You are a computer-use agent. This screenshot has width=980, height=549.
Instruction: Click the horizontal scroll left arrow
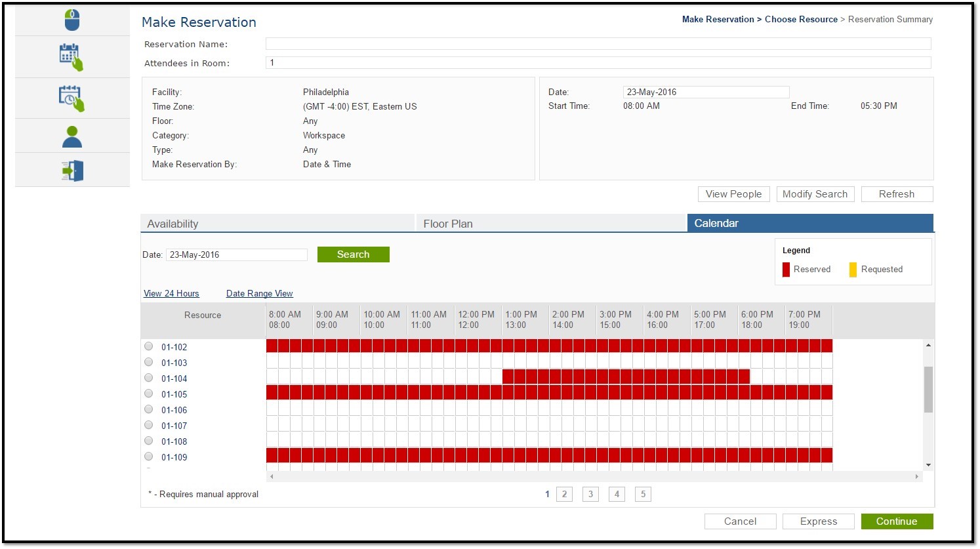click(x=272, y=477)
